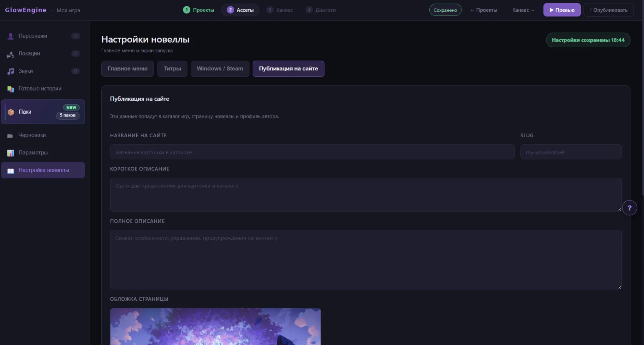Open Параметры in the sidebar

pos(43,153)
